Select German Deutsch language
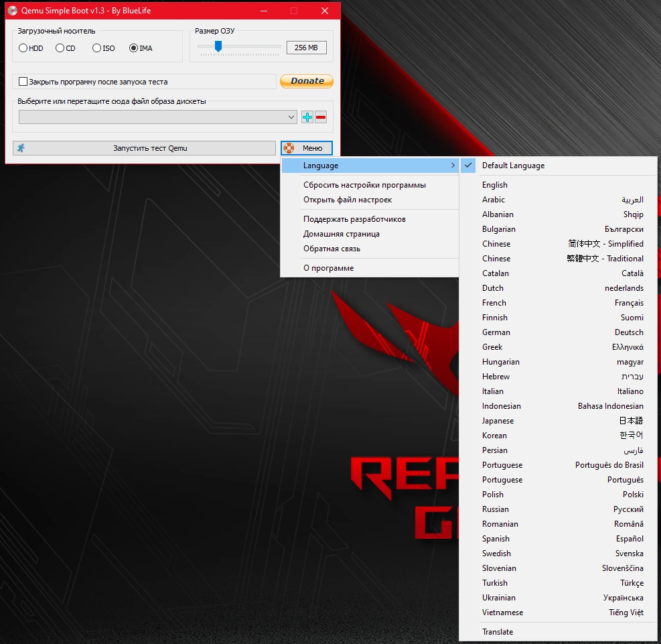Screen dimensions: 661x644 click(x=558, y=332)
